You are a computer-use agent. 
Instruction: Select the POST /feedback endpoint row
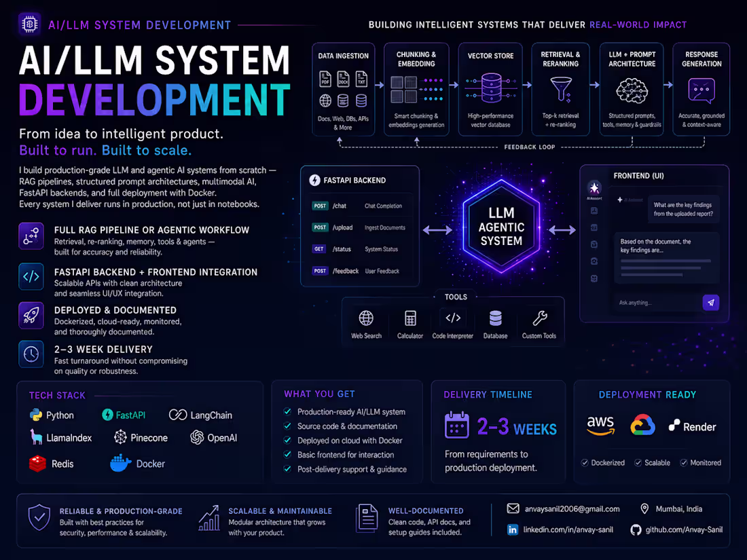pyautogui.click(x=360, y=270)
